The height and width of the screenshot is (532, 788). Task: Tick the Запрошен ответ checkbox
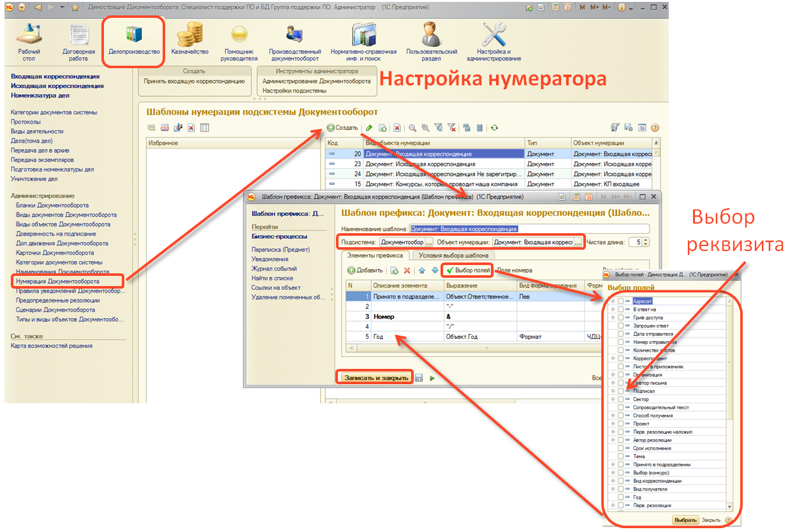coord(621,326)
